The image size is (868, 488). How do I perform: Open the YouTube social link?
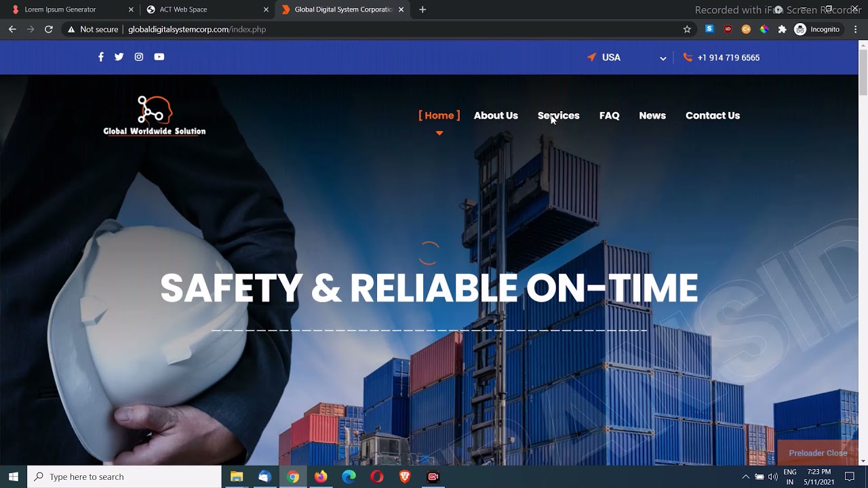pyautogui.click(x=159, y=57)
